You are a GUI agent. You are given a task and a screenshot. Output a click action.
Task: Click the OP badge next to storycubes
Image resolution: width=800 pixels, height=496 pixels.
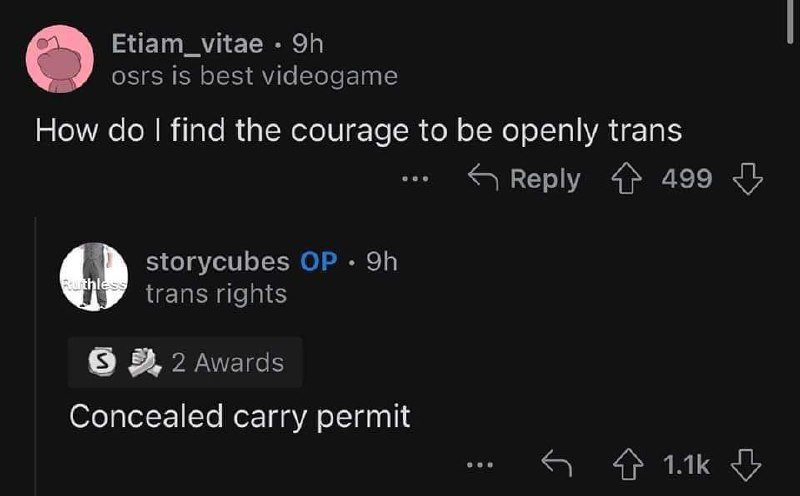318,262
